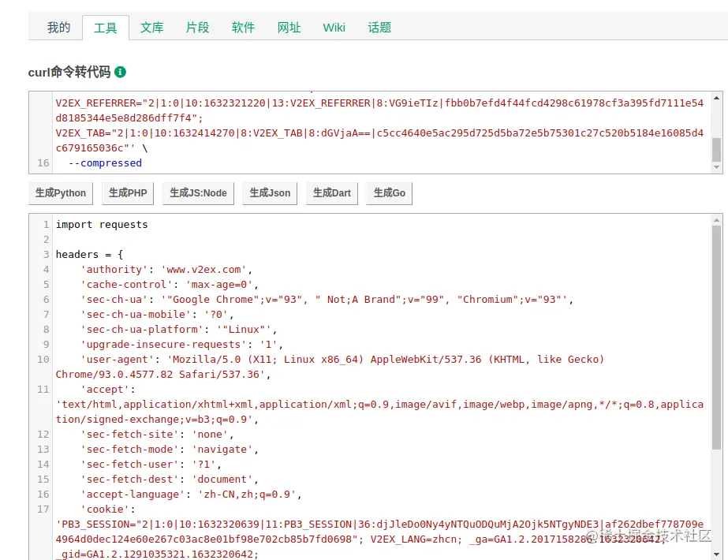Click the 'cache-control': 'max-age=0' line
This screenshot has width=728, height=560.
[170, 285]
